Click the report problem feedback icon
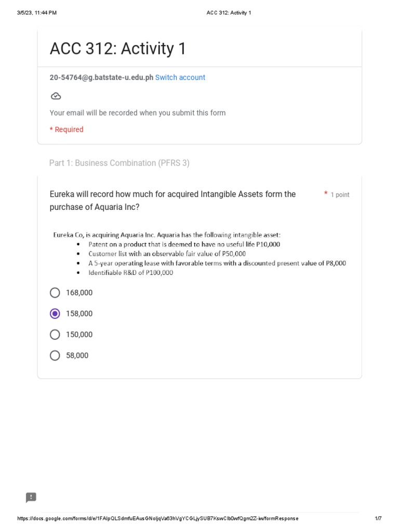399x532 pixels. click(x=31, y=497)
